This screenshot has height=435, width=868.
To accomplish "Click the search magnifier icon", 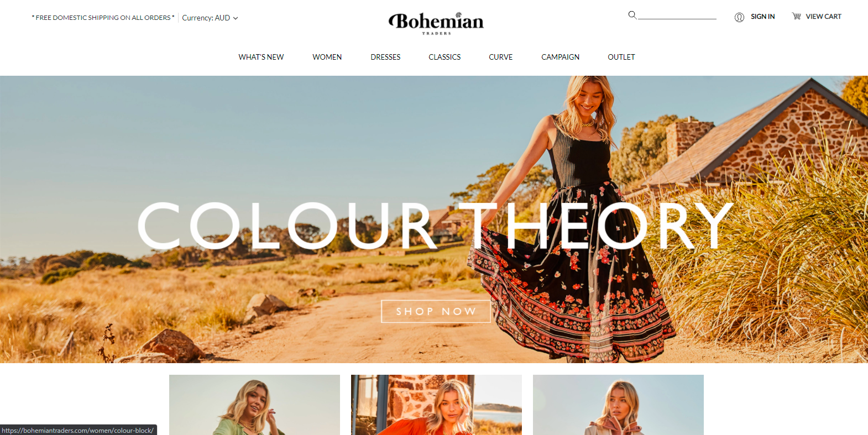I will pos(632,15).
